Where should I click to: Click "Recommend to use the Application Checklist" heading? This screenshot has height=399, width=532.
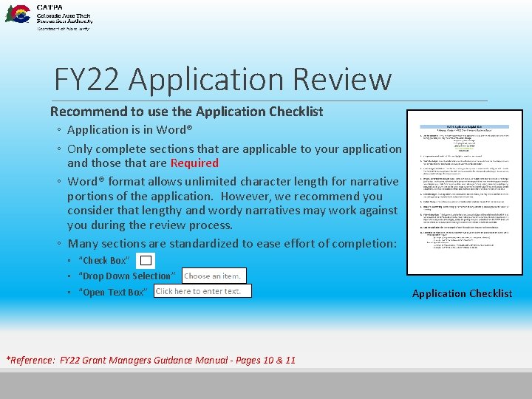click(187, 112)
